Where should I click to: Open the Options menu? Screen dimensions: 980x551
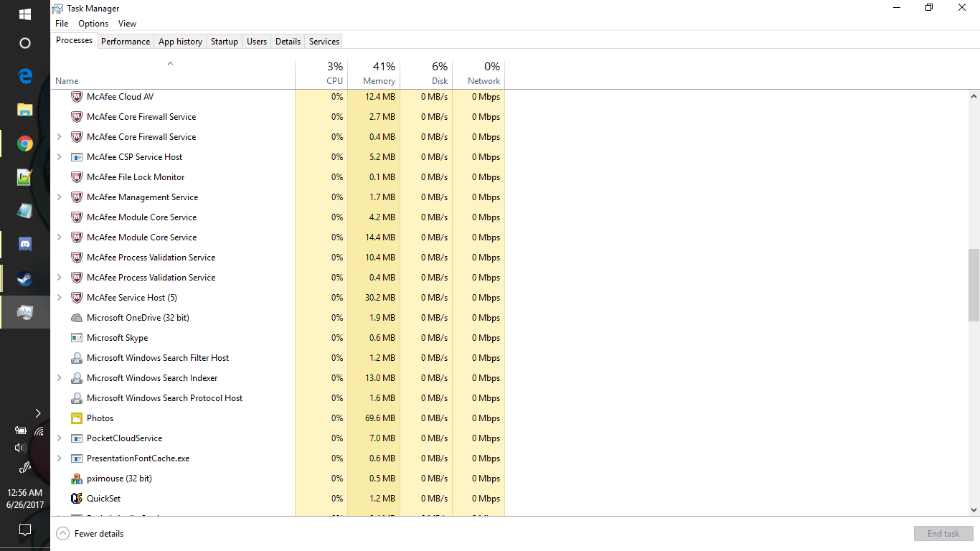(93, 24)
